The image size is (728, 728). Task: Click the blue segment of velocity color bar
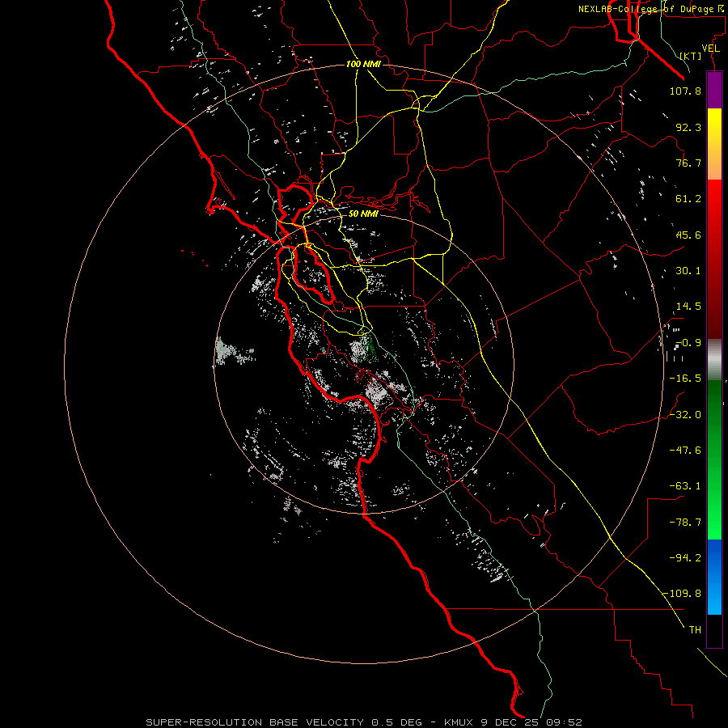(714, 578)
